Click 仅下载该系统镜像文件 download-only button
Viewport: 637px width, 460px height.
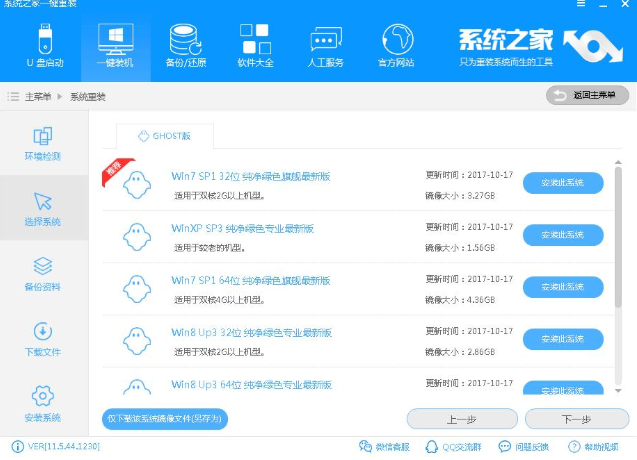pyautogui.click(x=165, y=418)
